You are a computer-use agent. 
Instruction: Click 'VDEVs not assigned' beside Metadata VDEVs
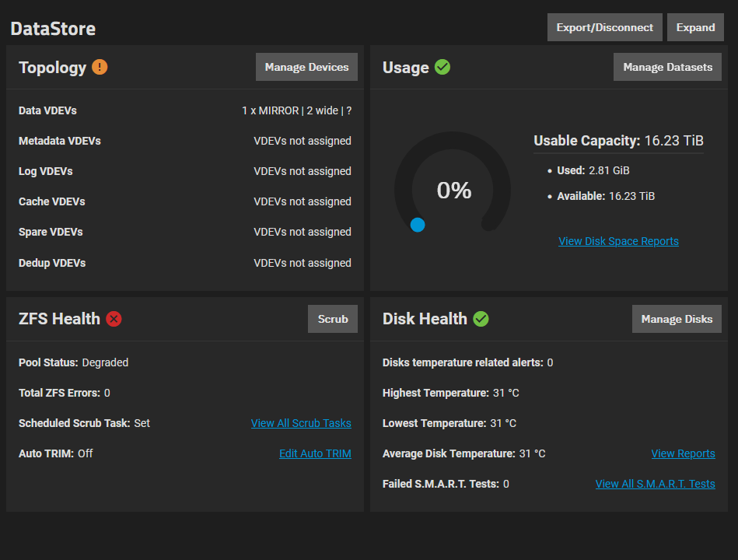pos(303,141)
